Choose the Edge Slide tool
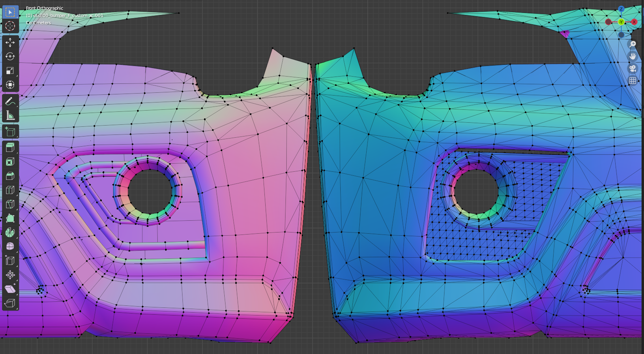 point(10,261)
